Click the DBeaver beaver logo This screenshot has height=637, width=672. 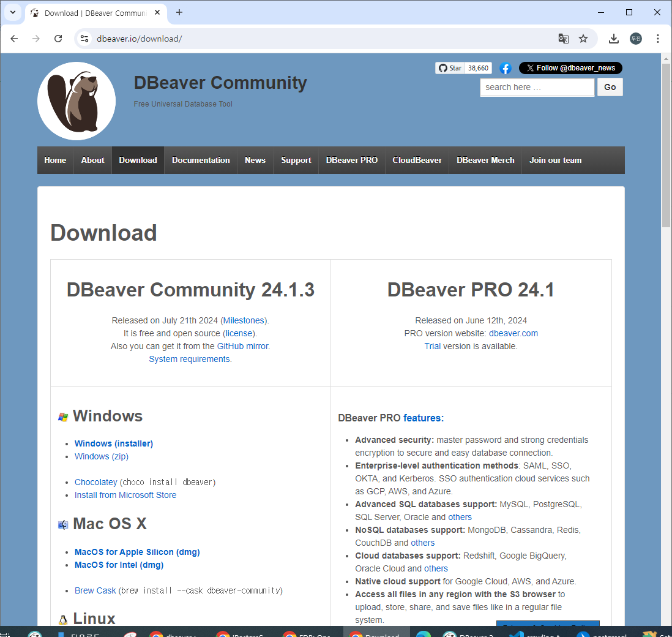point(77,101)
